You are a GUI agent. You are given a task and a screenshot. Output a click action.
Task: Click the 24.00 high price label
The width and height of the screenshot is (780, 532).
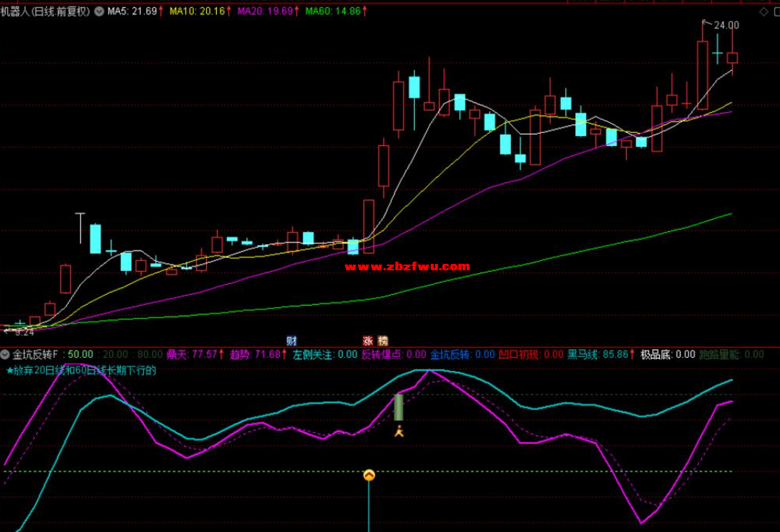[x=727, y=25]
